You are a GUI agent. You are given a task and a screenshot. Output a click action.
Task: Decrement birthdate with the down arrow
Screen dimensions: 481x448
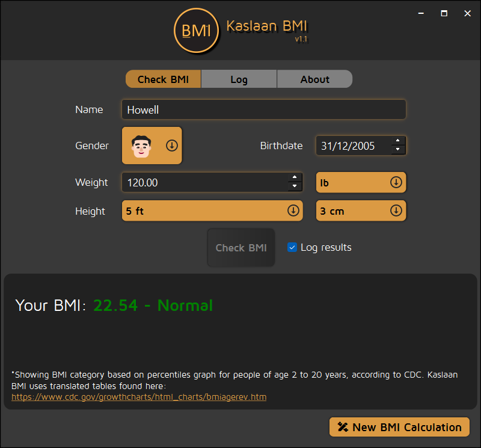click(398, 150)
